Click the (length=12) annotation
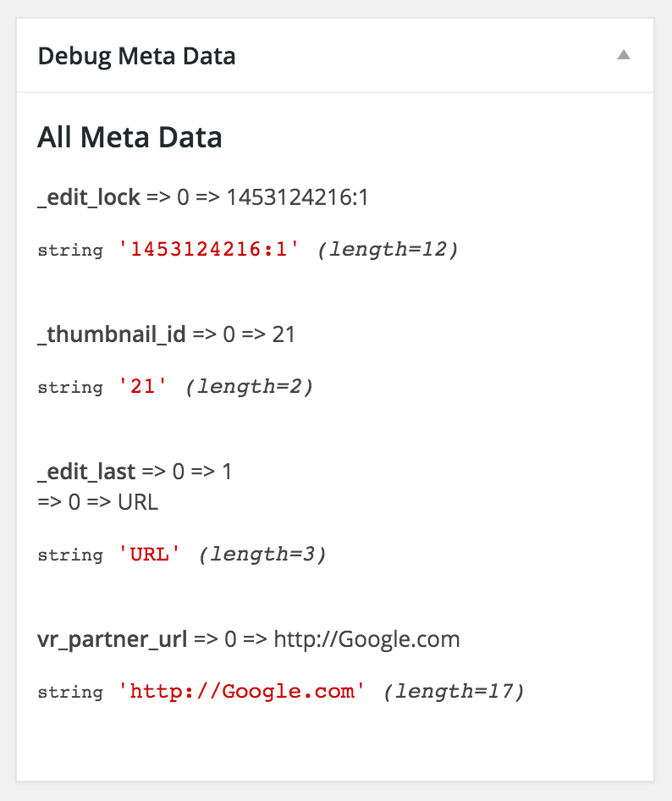The height and width of the screenshot is (801, 672). pyautogui.click(x=388, y=250)
